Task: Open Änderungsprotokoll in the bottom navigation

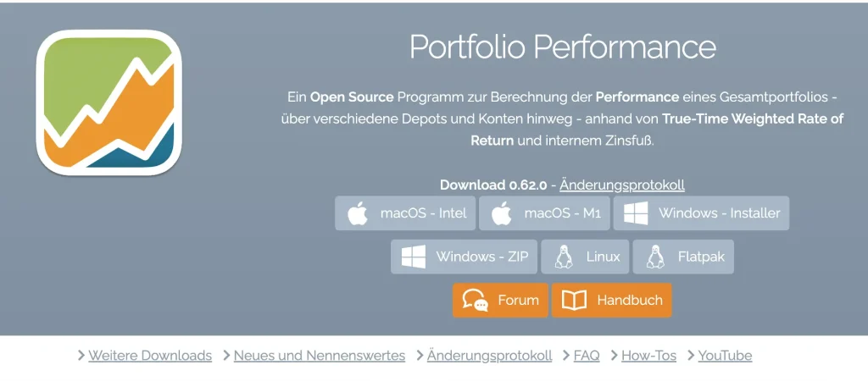Action: coord(489,356)
